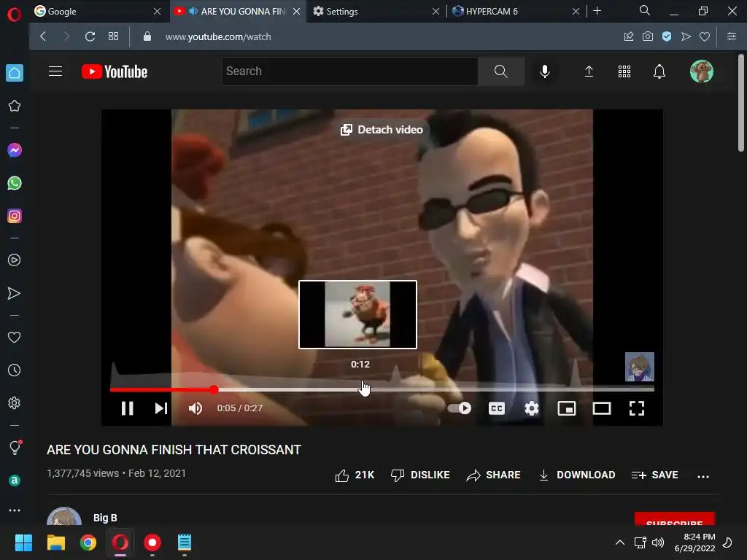Open Easy Setup menu in toolbar

click(732, 36)
